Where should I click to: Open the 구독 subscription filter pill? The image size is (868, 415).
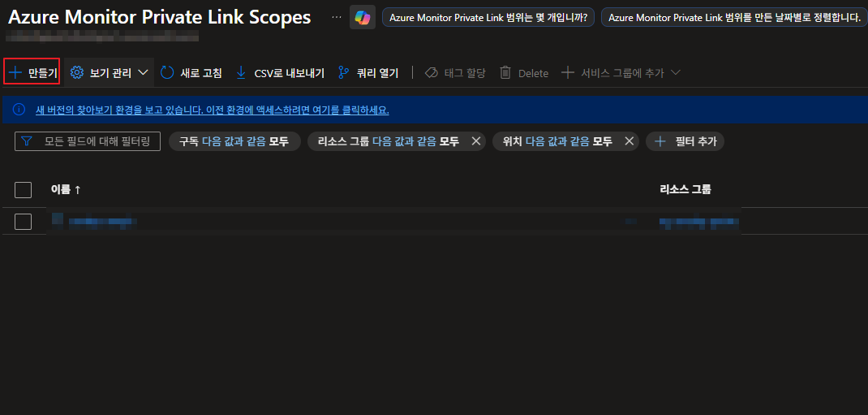[234, 141]
